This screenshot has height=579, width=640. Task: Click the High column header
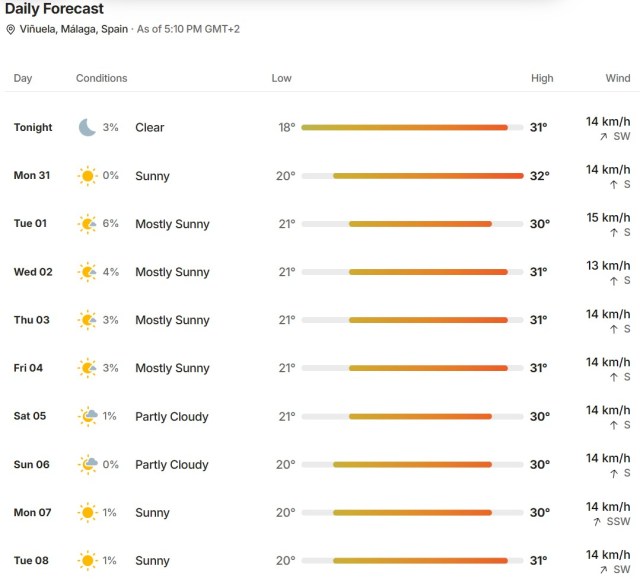coord(542,78)
